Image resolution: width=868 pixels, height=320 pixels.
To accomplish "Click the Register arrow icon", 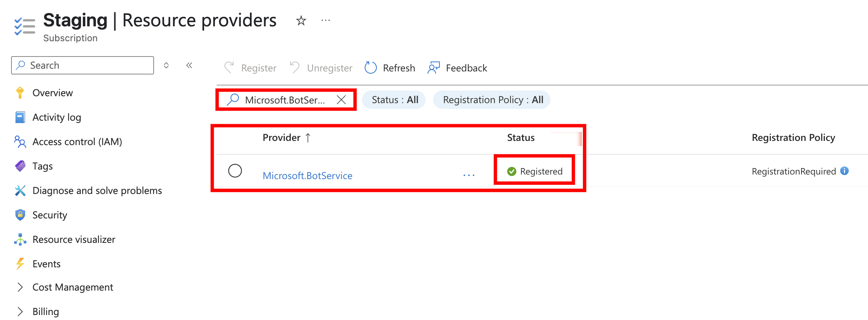I will [x=229, y=68].
